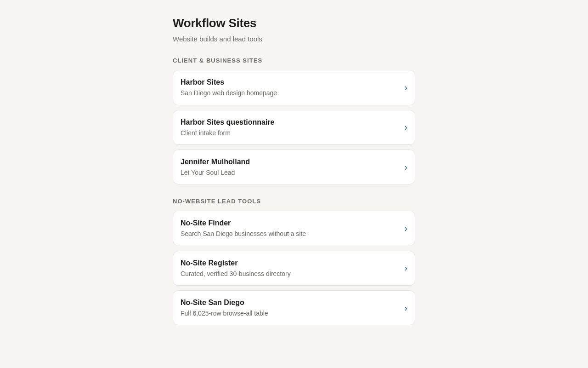Click 'CLIENT & BUSINESS SITES' section label
This screenshot has width=588, height=368.
click(217, 61)
